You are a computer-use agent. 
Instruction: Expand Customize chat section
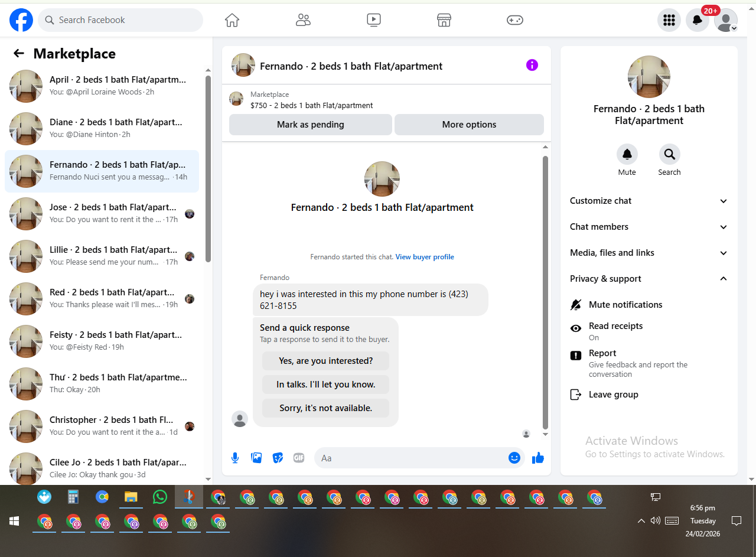pyautogui.click(x=649, y=201)
